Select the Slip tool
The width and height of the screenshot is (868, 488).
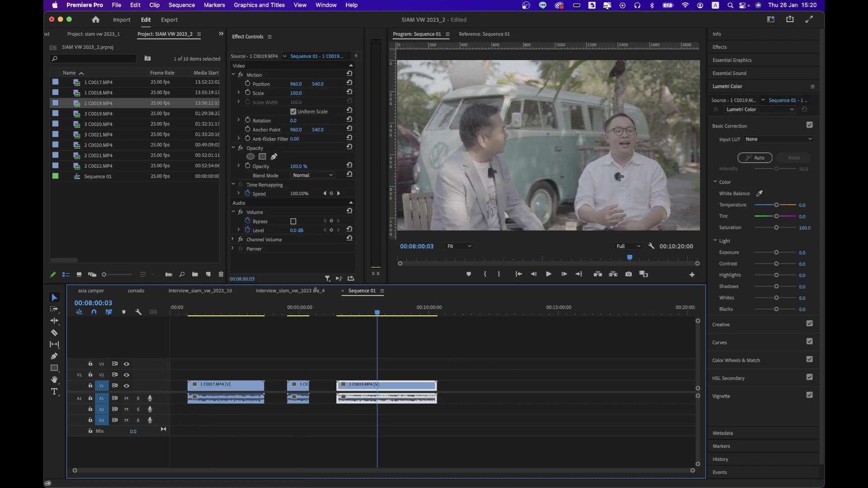54,344
